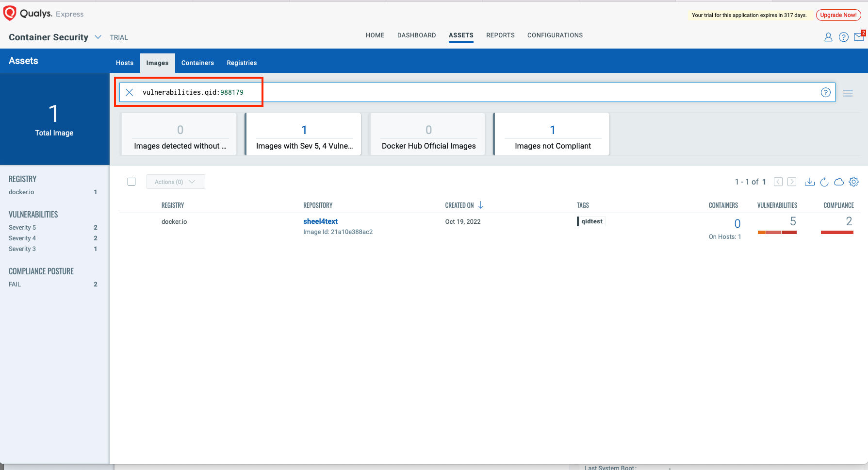Open the DASHBOARD menu
This screenshot has width=868, height=470.
(416, 35)
